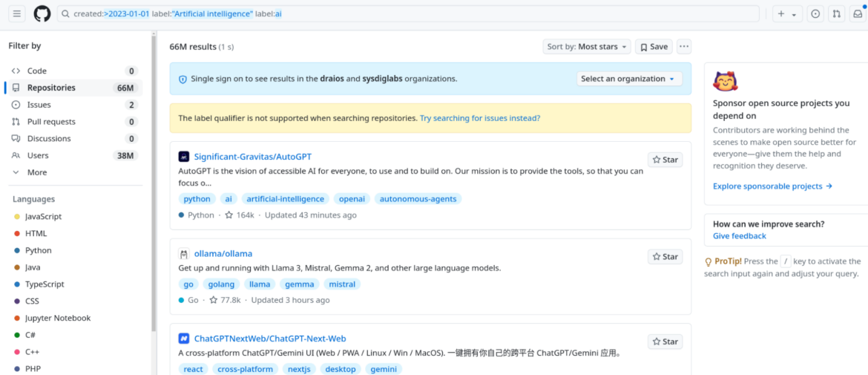Open the three-dot more options menu

point(684,47)
